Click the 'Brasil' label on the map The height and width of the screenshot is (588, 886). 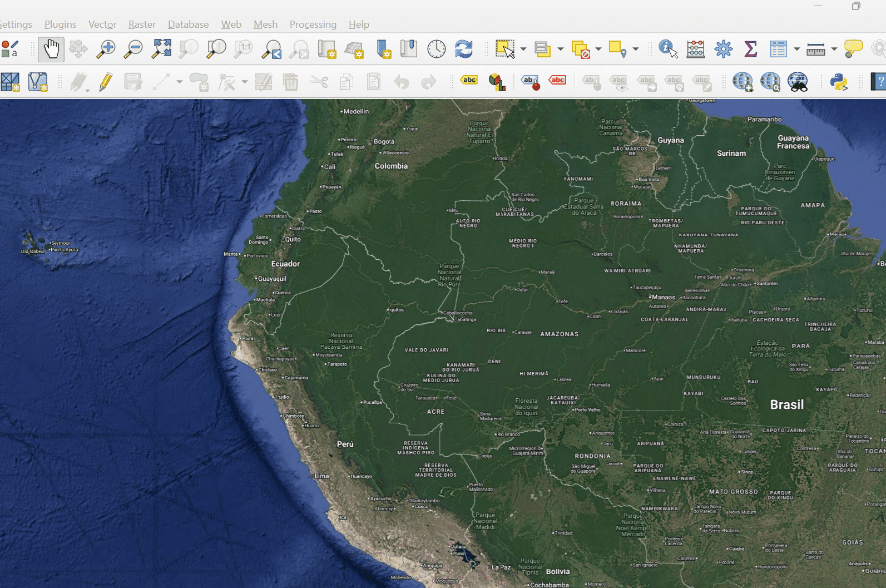pyautogui.click(x=787, y=405)
